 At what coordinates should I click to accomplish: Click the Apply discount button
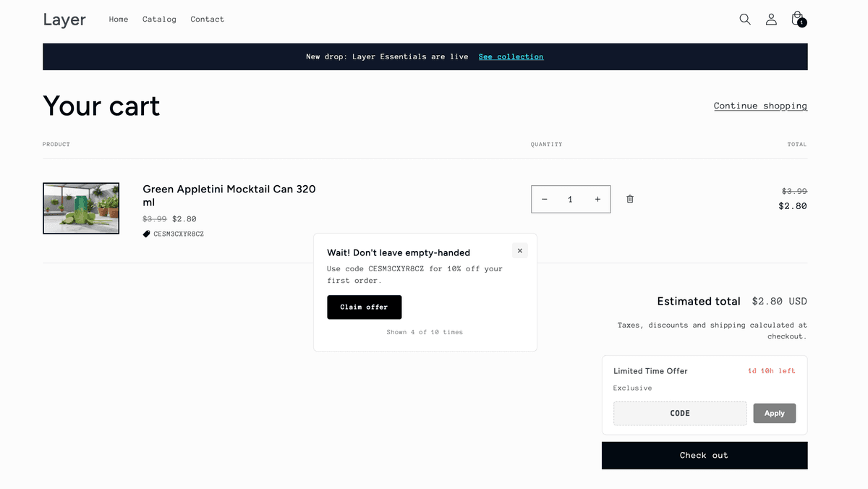tap(774, 413)
